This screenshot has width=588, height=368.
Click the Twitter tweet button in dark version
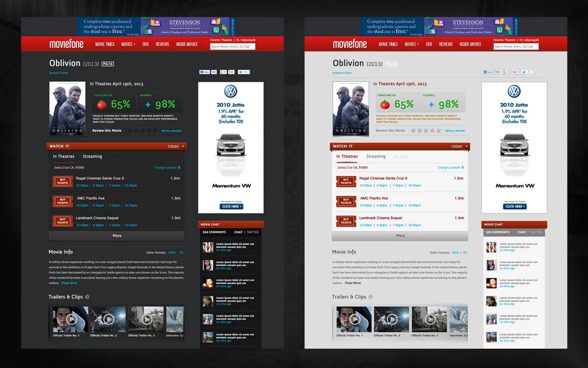click(244, 72)
